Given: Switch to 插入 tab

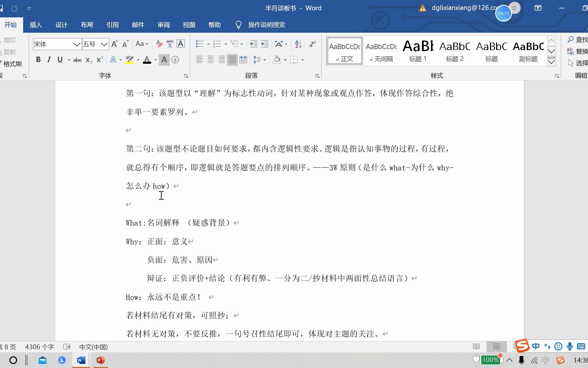Looking at the screenshot, I should (x=36, y=25).
